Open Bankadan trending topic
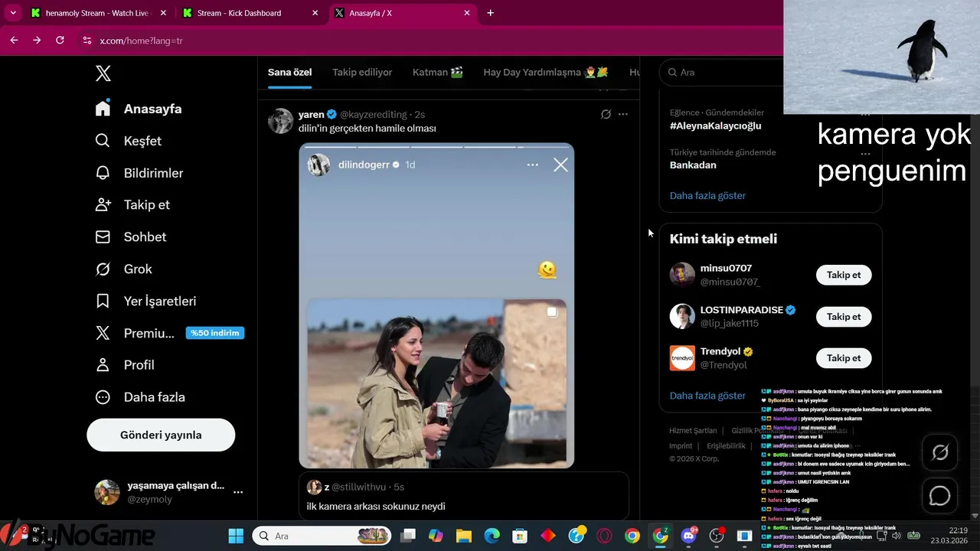The height and width of the screenshot is (551, 980). point(693,165)
